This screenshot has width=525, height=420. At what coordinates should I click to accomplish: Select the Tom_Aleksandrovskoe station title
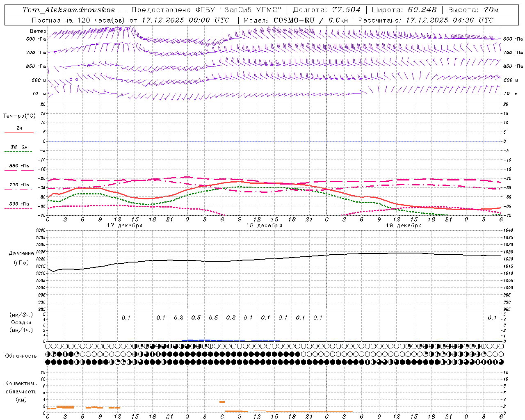click(69, 10)
